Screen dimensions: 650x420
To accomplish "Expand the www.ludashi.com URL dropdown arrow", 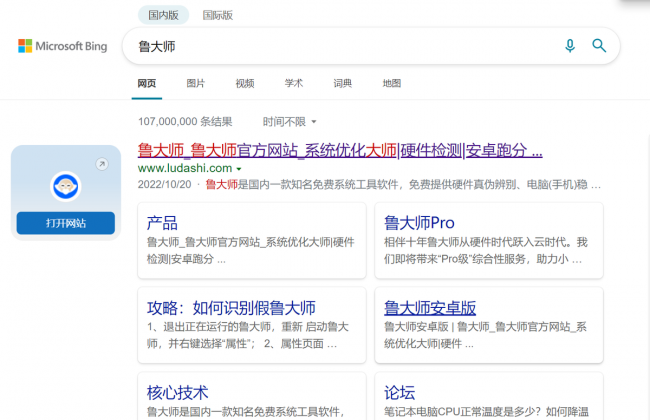I will point(239,169).
